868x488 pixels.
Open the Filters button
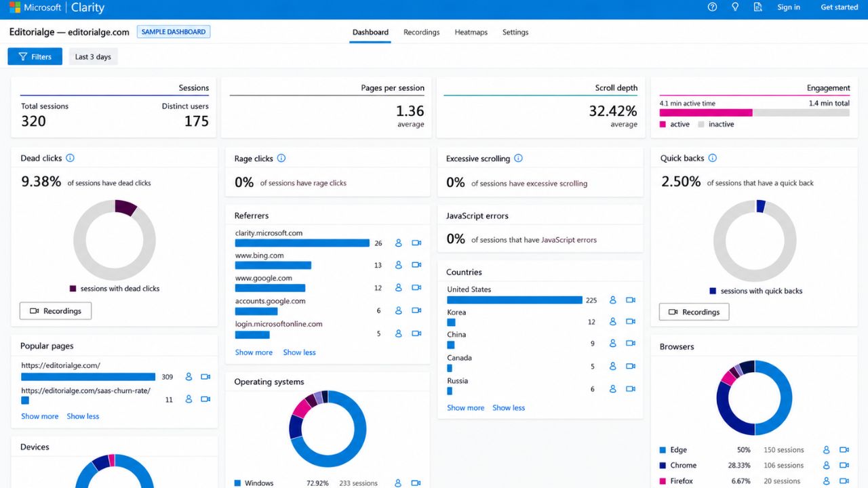tap(35, 56)
